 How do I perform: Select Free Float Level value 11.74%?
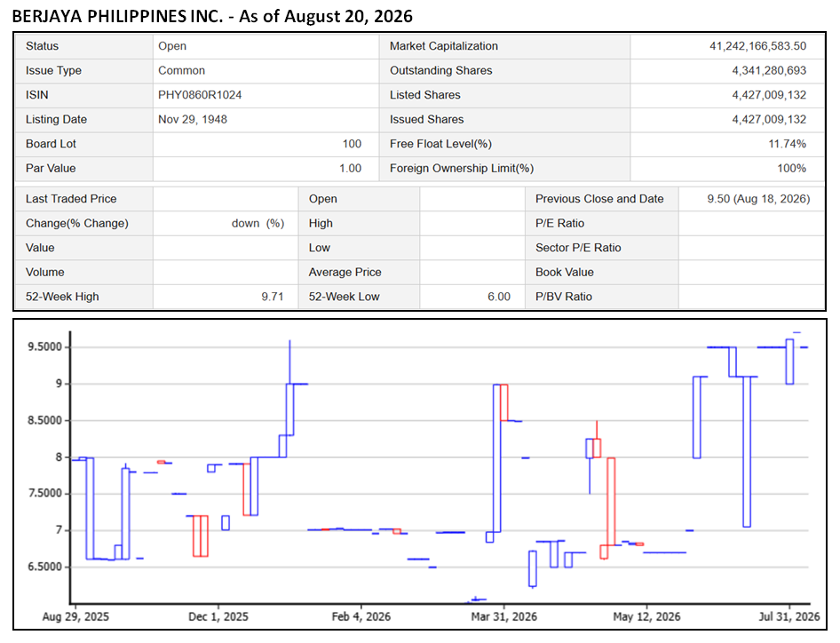(787, 144)
